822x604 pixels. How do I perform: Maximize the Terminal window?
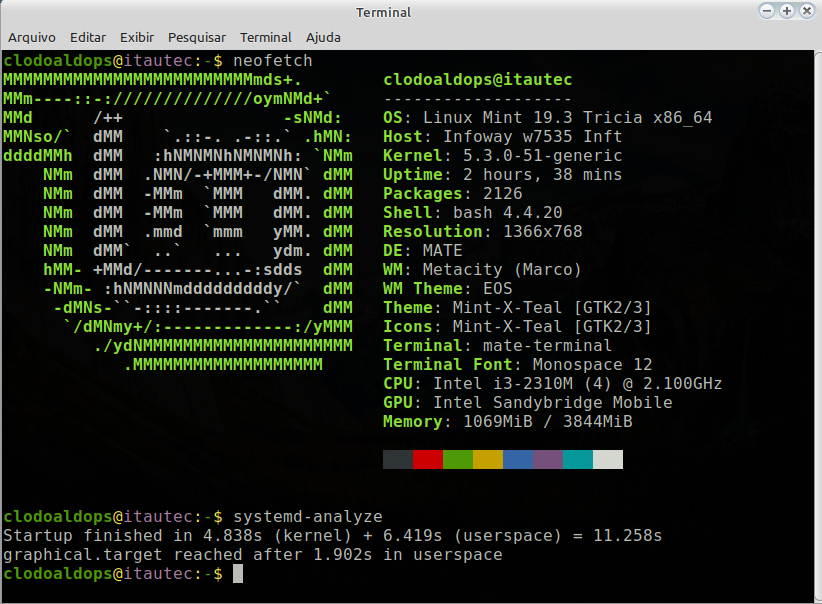pos(787,11)
